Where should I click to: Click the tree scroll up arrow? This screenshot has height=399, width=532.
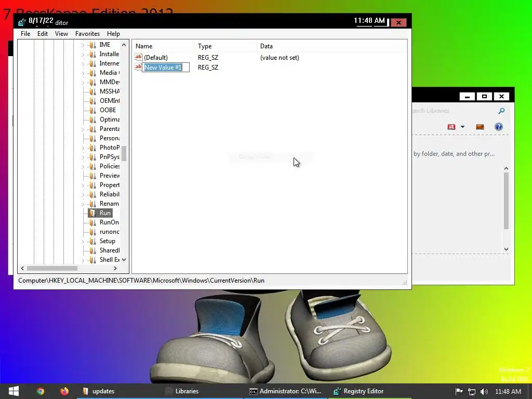tap(124, 45)
